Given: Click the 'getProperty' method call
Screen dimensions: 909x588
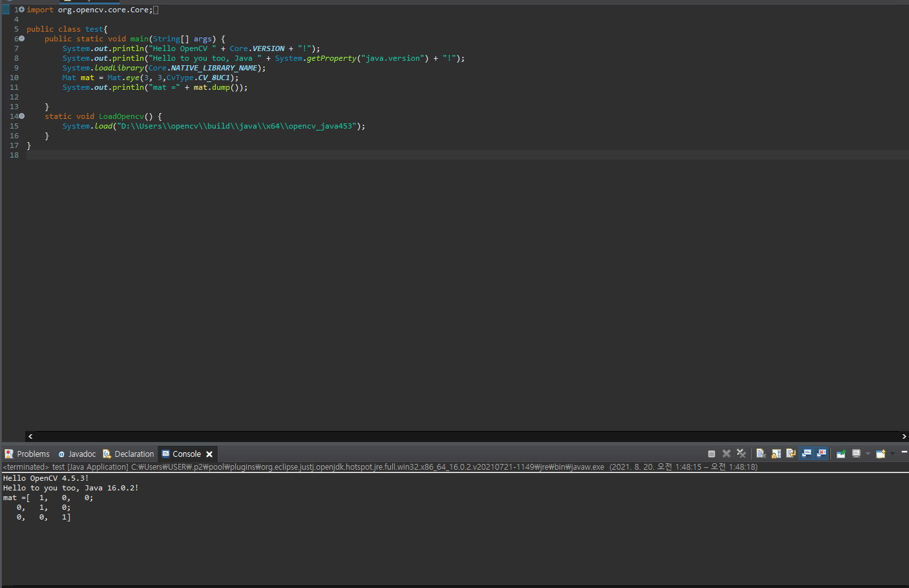Looking at the screenshot, I should pyautogui.click(x=331, y=58).
